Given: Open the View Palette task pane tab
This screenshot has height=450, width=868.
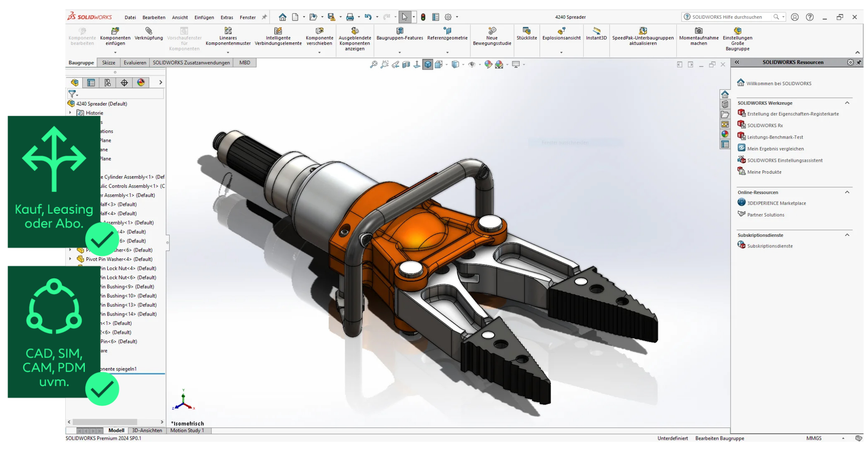Looking at the screenshot, I should coord(725,124).
